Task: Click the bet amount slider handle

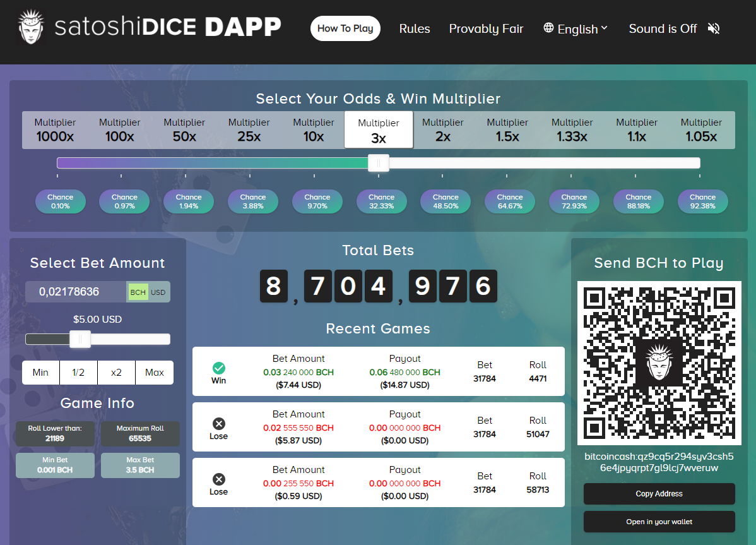Action: [x=80, y=339]
